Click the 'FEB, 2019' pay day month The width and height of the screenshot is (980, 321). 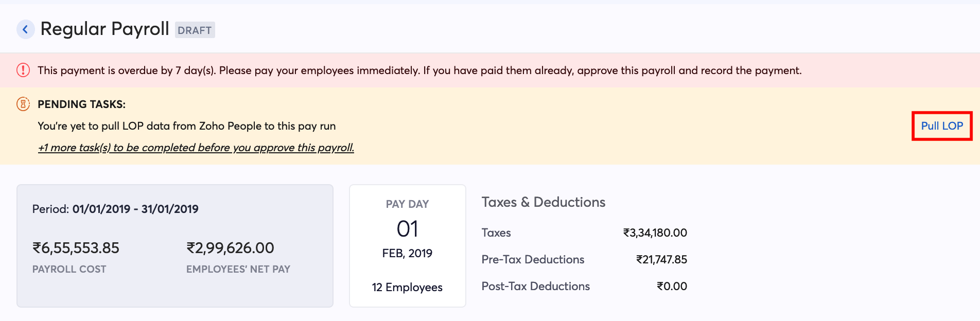pos(407,253)
